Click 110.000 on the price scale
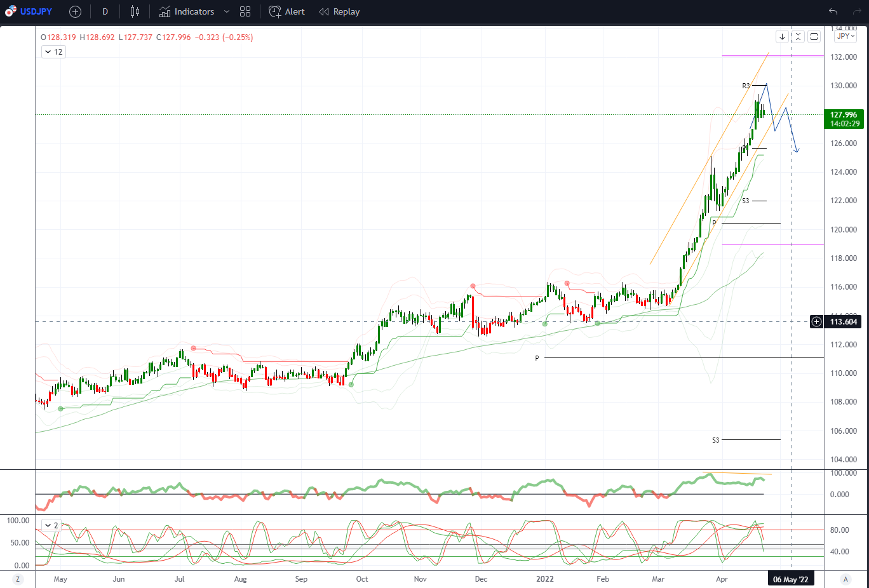Viewport: 869px width, 588px height. click(x=844, y=373)
